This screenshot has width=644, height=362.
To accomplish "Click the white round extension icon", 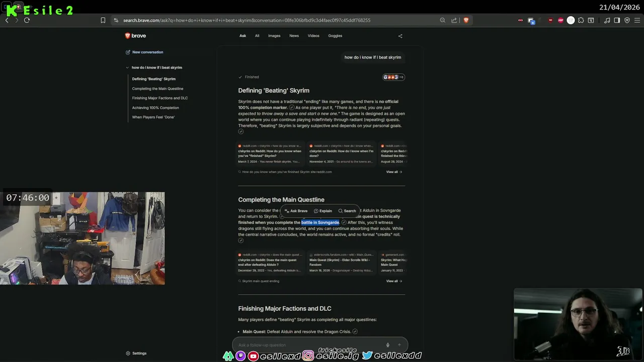I will [571, 20].
